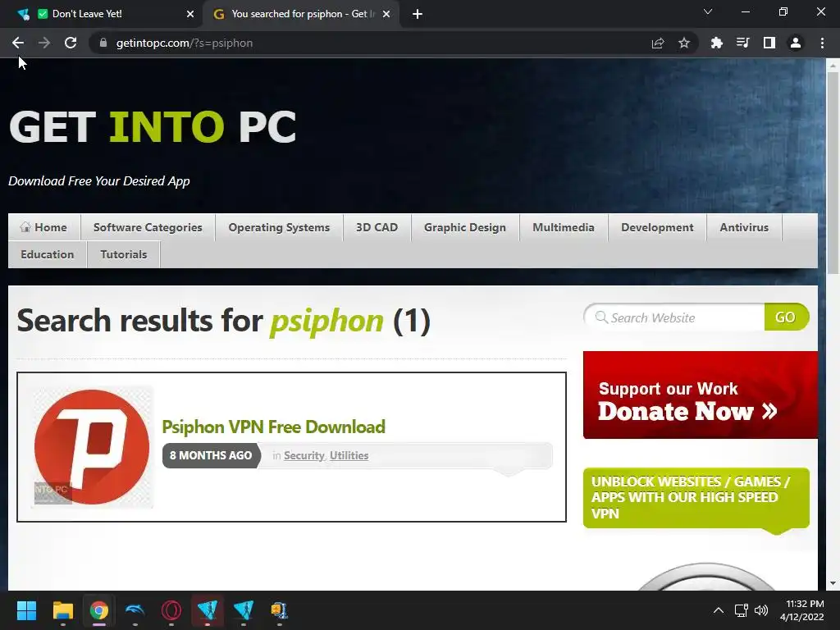Share this page icon in address bar
Image resolution: width=840 pixels, height=630 pixels.
(x=657, y=43)
